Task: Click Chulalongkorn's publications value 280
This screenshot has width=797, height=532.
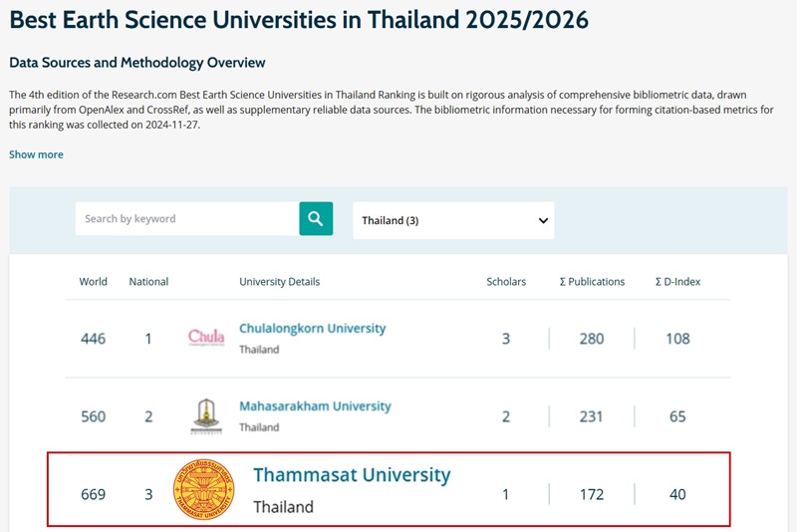Action: [592, 339]
